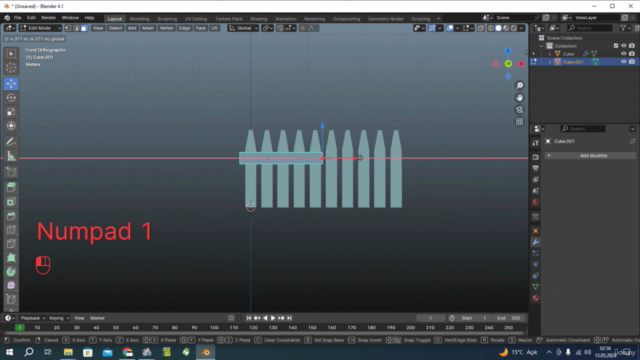Toggle proportional editing
Viewport: 640px width, 360px height.
coord(303,28)
